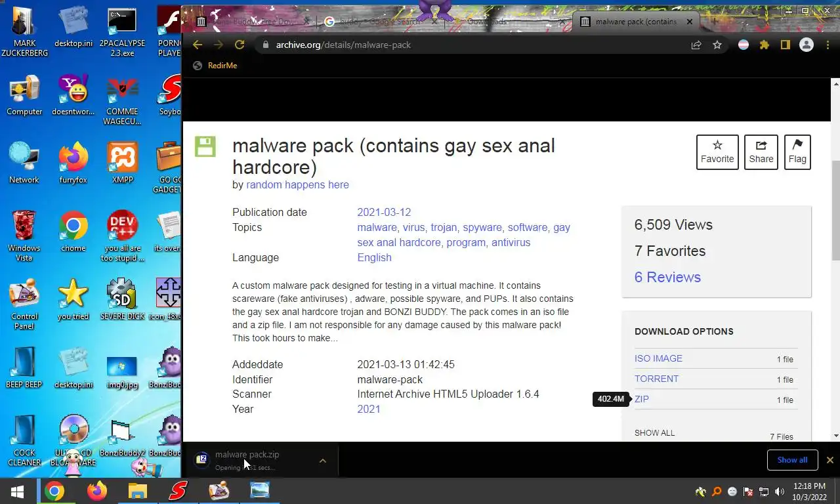This screenshot has height=504, width=840.
Task: Select the BonziBuddy2 desktop icon
Action: pyautogui.click(x=122, y=436)
